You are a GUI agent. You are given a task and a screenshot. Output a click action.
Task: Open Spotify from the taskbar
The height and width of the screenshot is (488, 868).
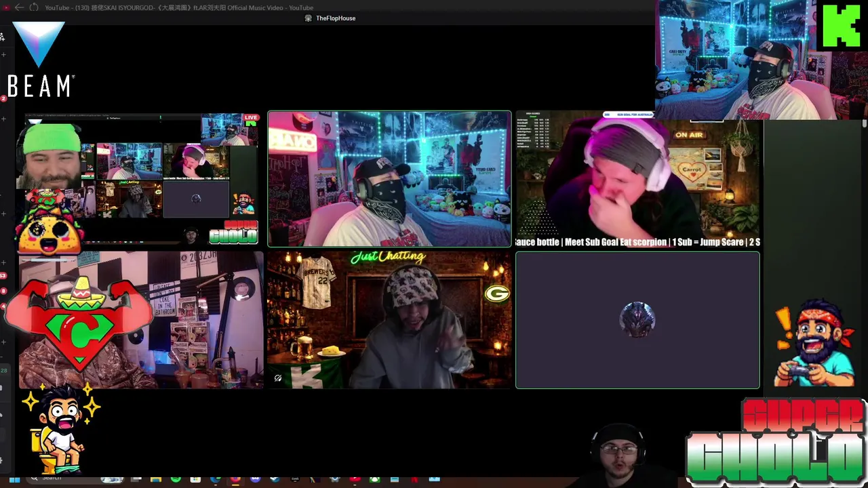176,479
